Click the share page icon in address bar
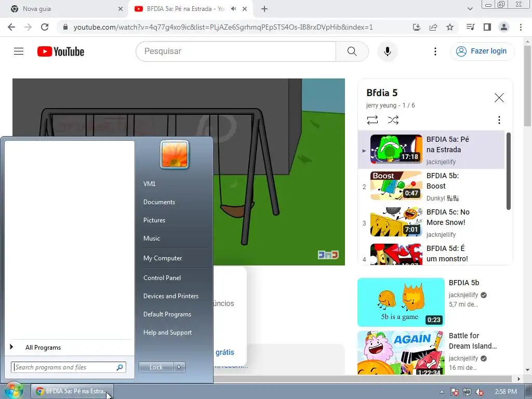Screen dimensions: 532x399 point(433,27)
